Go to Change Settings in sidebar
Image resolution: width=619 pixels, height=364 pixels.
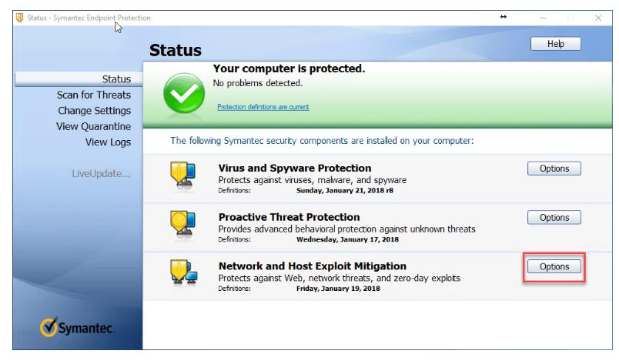(x=95, y=111)
